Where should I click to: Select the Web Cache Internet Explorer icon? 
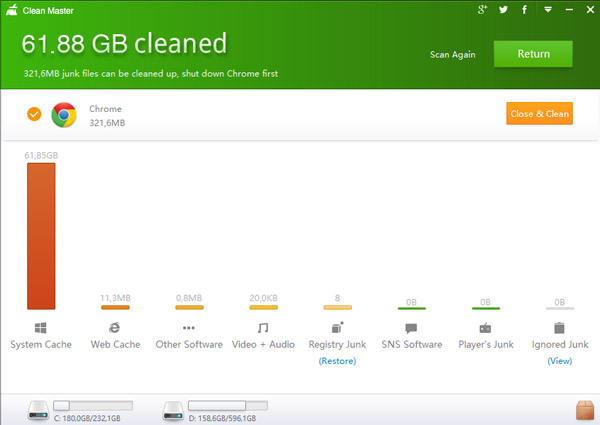[x=114, y=328]
